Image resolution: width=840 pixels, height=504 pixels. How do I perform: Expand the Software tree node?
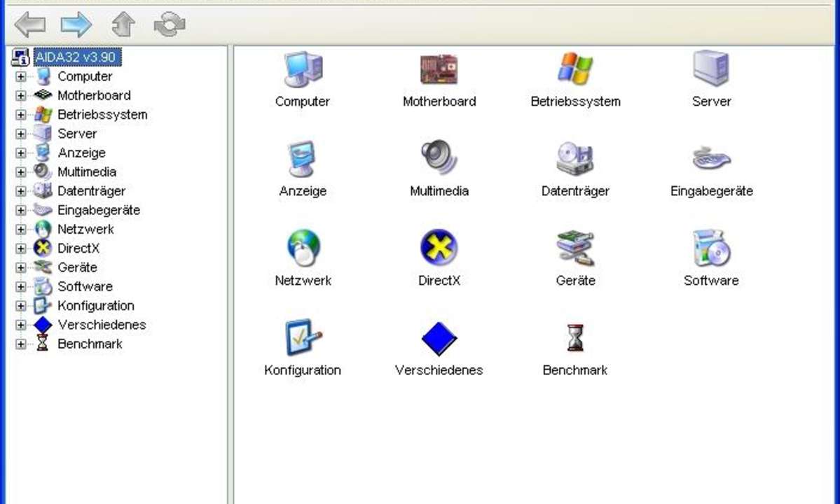click(x=20, y=287)
